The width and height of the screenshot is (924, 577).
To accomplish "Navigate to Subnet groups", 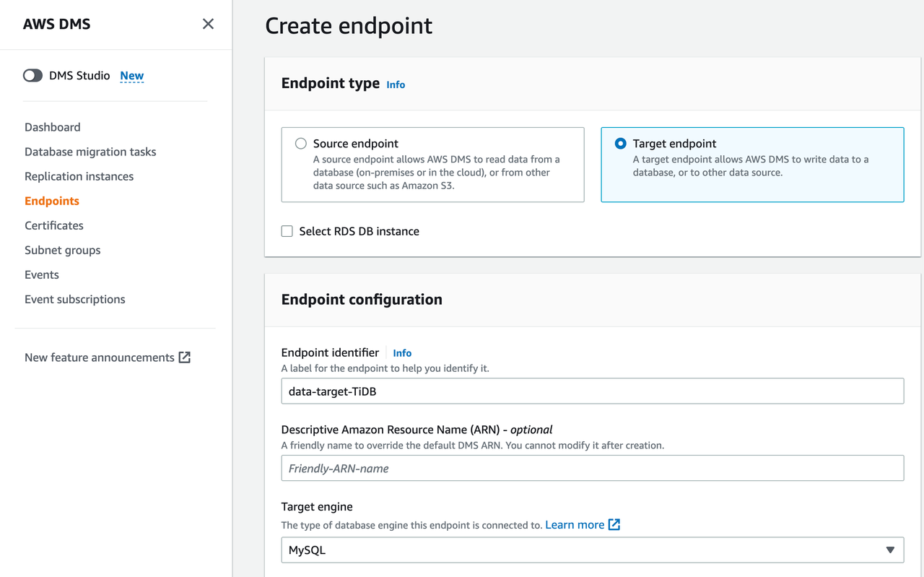I will (63, 250).
